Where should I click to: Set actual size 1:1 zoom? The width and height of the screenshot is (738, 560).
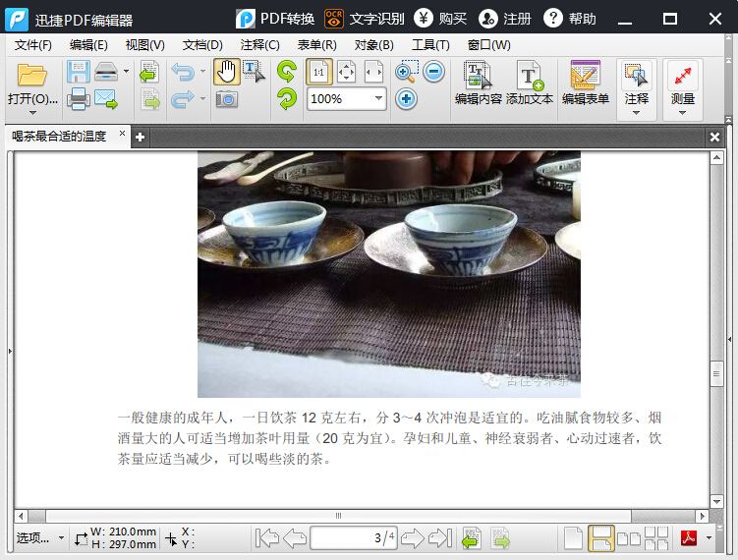click(319, 72)
